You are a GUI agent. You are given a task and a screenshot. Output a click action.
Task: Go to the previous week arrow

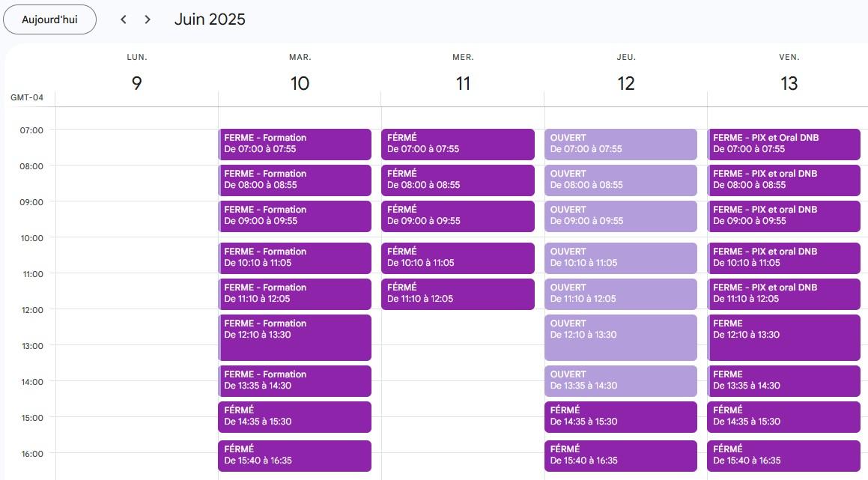pyautogui.click(x=124, y=19)
